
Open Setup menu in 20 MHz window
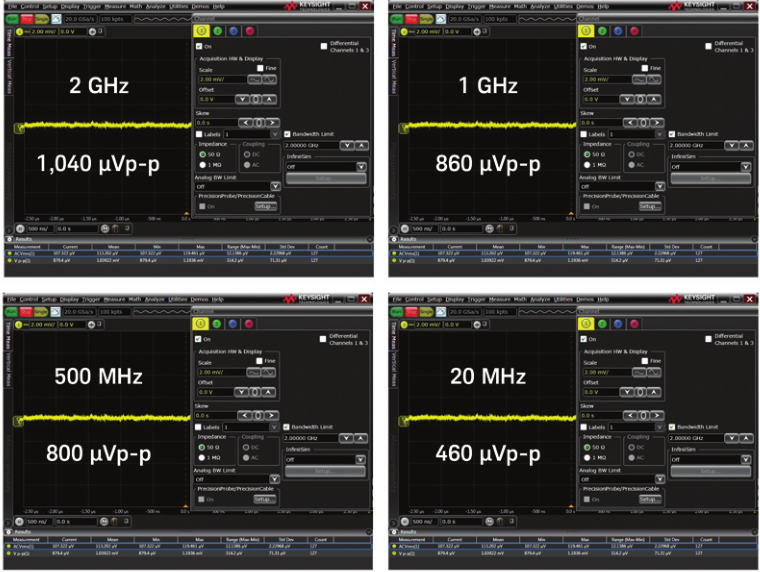click(434, 299)
